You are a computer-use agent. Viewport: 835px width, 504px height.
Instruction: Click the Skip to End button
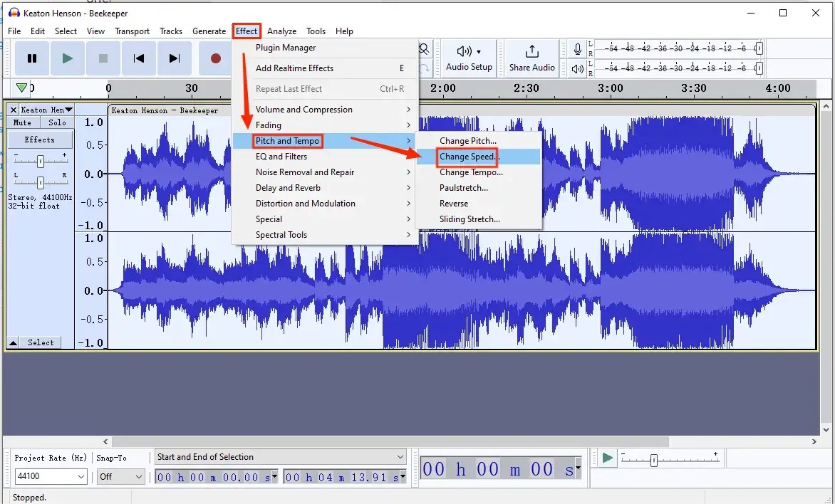point(175,58)
